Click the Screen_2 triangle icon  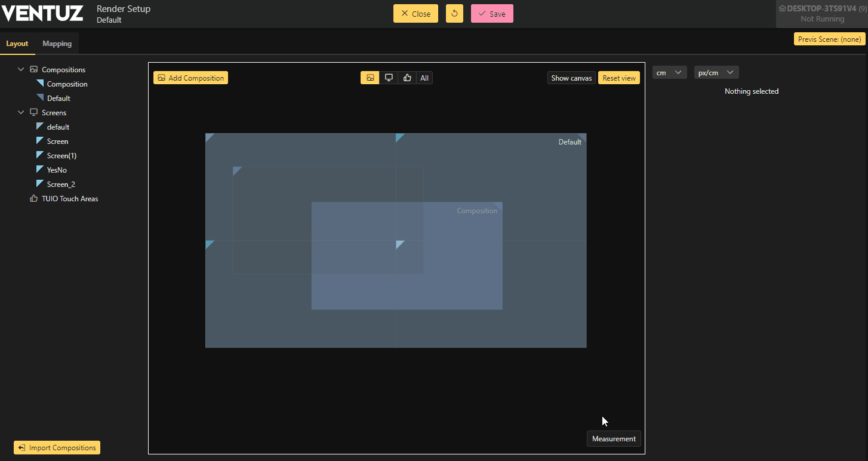(x=40, y=184)
